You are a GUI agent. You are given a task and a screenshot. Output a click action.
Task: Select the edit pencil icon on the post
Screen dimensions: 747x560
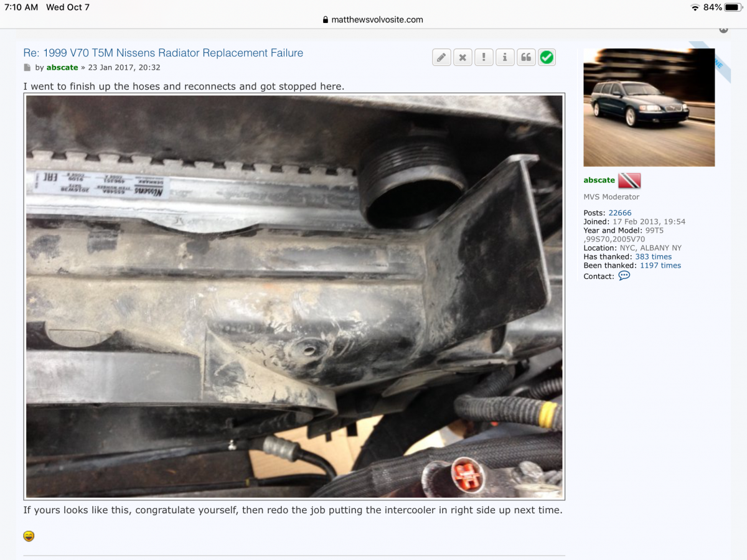441,57
